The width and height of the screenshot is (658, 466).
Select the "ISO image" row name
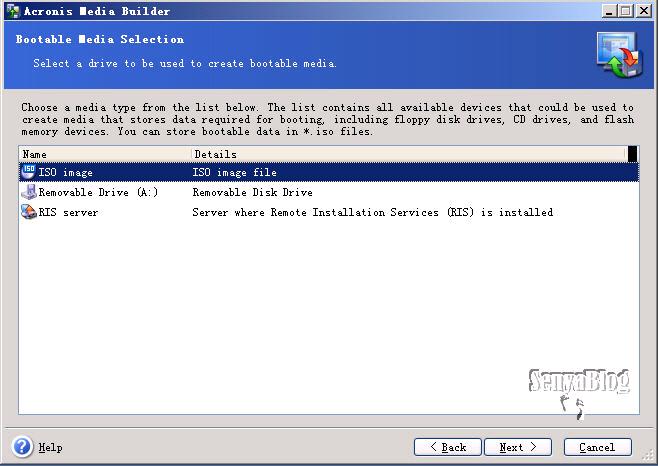(x=65, y=173)
